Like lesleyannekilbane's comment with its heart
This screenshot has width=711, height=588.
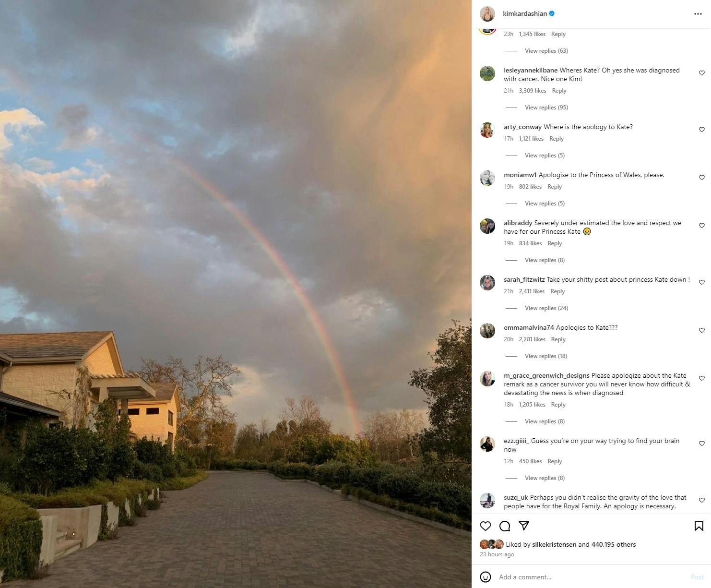[702, 73]
